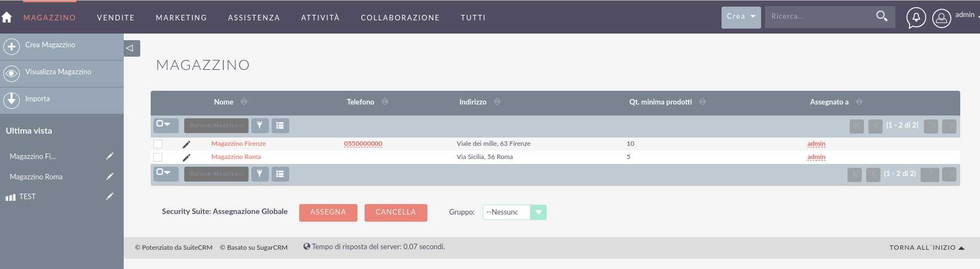Open the admin user avatar icon

tap(942, 18)
